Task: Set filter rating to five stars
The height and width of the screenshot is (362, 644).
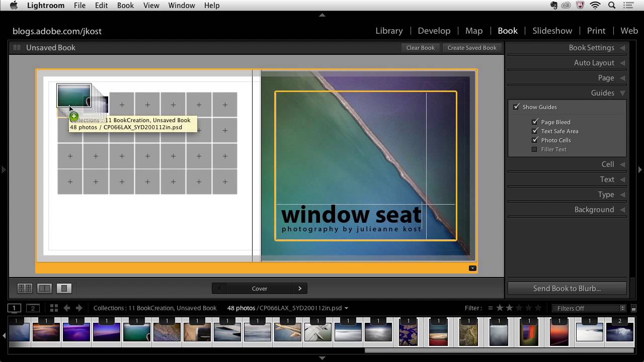Action: [538, 308]
